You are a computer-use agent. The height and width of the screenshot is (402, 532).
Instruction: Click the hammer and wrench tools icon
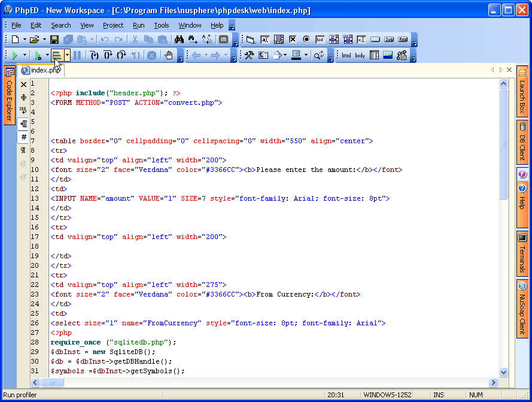(x=250, y=55)
